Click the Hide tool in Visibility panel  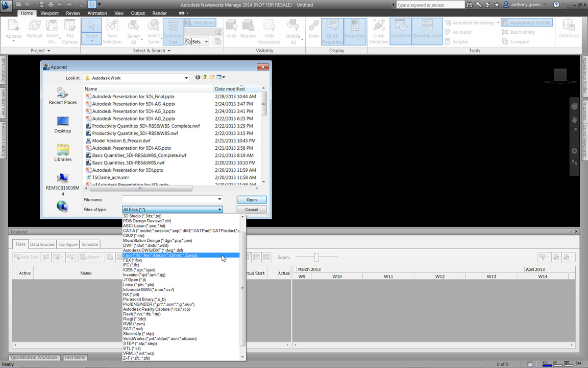click(x=232, y=29)
